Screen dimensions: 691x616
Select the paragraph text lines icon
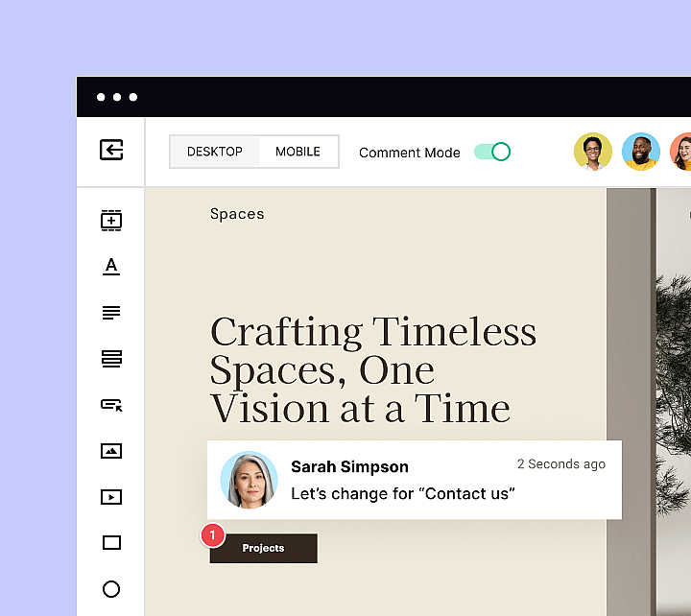(111, 313)
